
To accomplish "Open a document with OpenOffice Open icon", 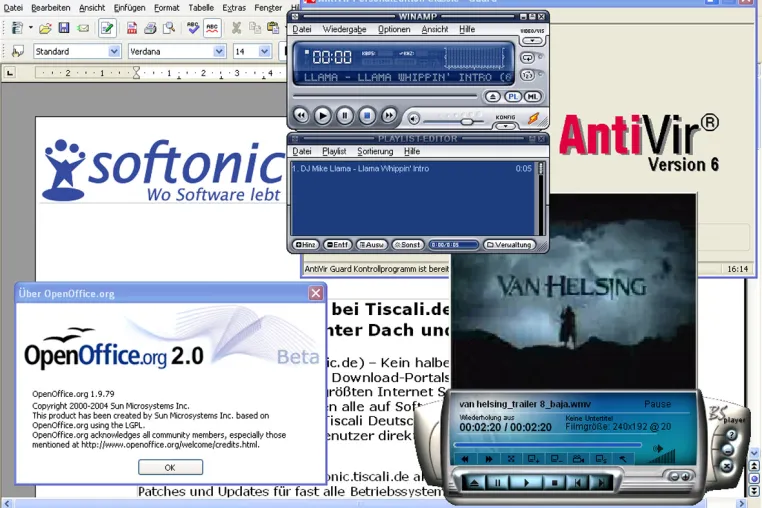I will [x=45, y=28].
